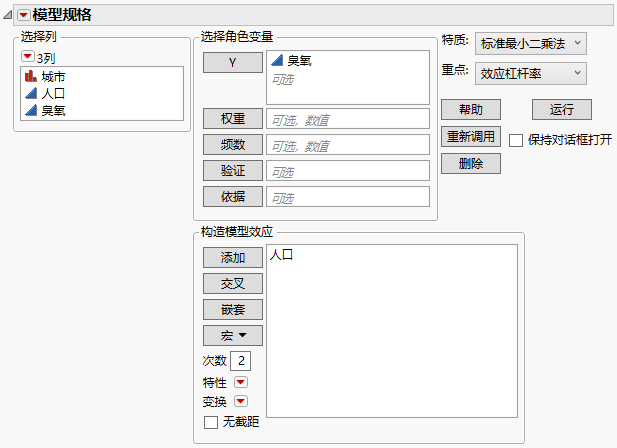This screenshot has height=448, width=617.
Task: Open the 重点 dropdown showing 效应杠杆率
Action: coord(530,73)
